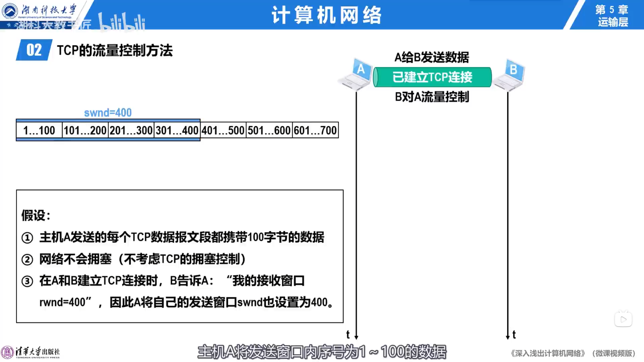This screenshot has height=362, width=644.
Task: Click the chapter 5 transport layer header
Action: (x=612, y=16)
